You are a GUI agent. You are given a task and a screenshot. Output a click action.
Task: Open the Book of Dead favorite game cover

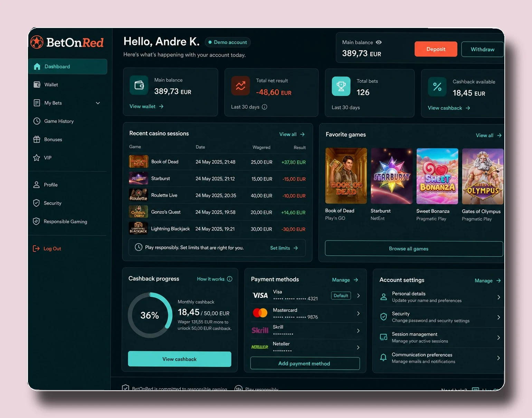[346, 176]
